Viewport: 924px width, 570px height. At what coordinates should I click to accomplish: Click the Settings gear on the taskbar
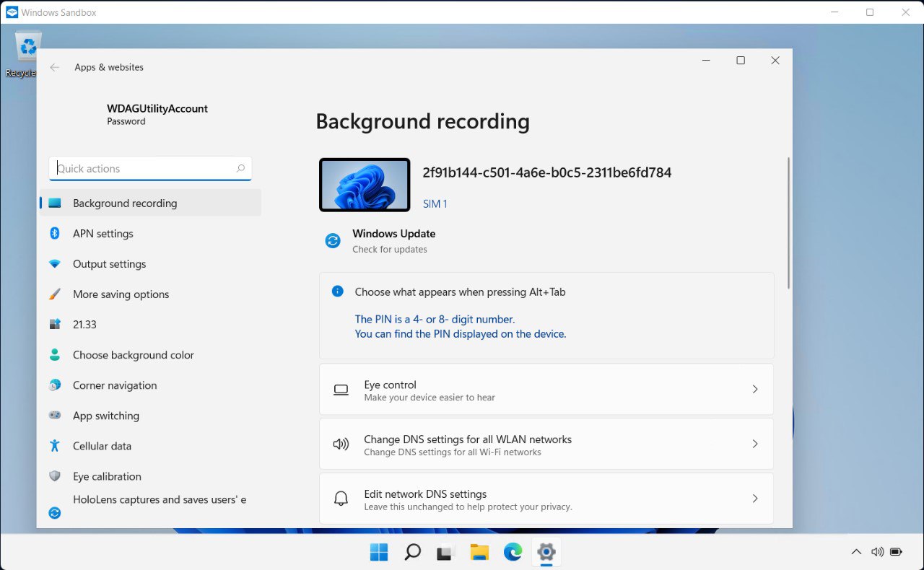click(x=546, y=553)
